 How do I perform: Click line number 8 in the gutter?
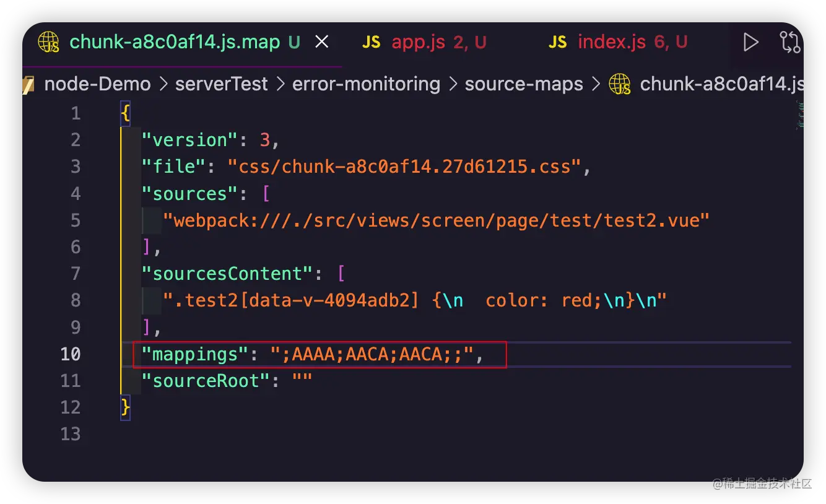(76, 300)
